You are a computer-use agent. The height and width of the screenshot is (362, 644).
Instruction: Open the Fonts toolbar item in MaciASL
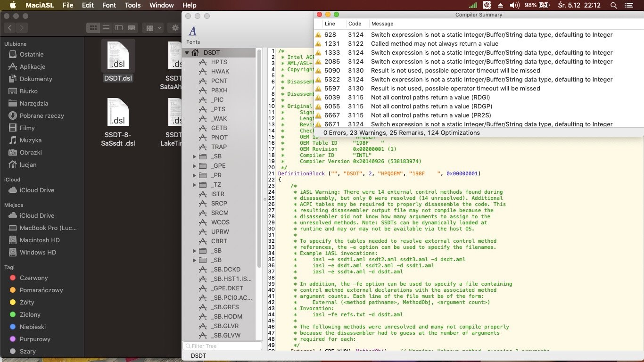click(192, 34)
